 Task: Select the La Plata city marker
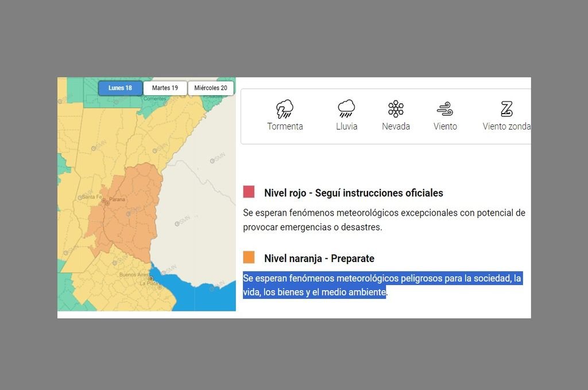(150, 279)
